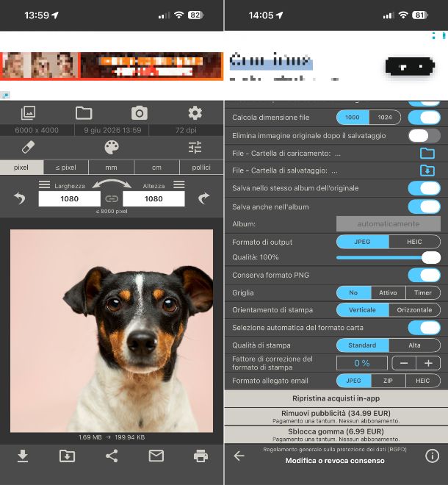
Task: Tap the dog photo preview
Action: tap(112, 331)
